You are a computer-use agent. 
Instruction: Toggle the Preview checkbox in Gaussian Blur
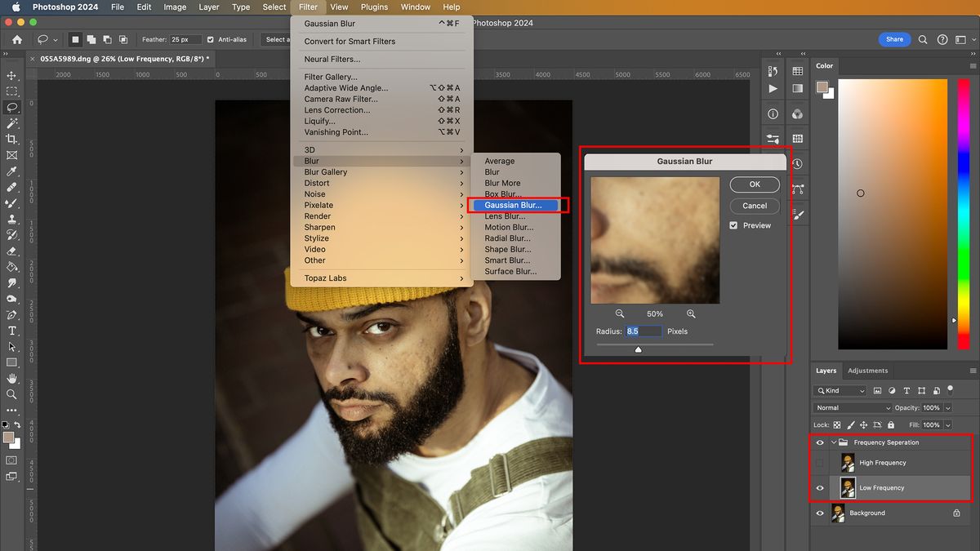click(x=733, y=225)
